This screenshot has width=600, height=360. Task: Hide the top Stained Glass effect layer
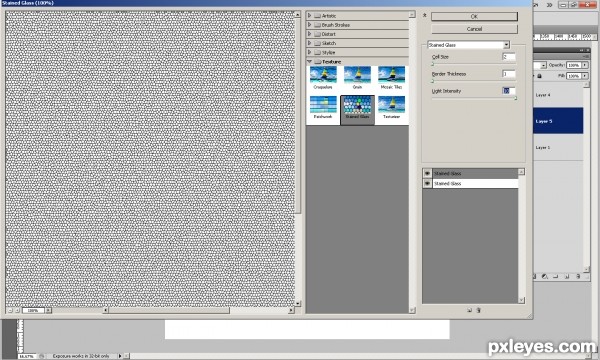click(427, 173)
